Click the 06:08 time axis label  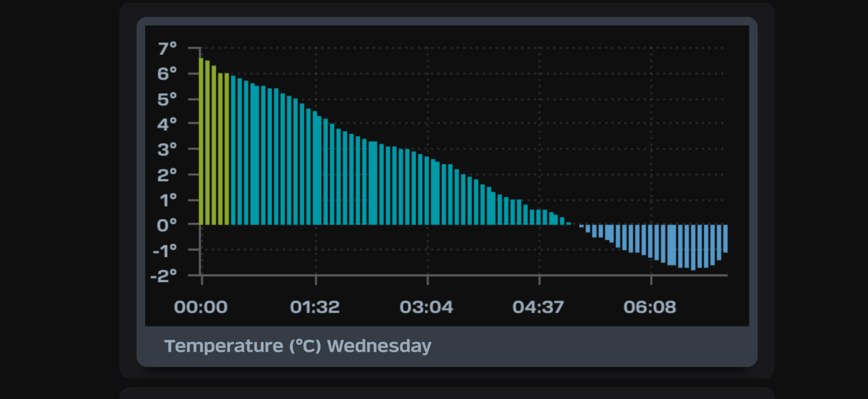(650, 307)
